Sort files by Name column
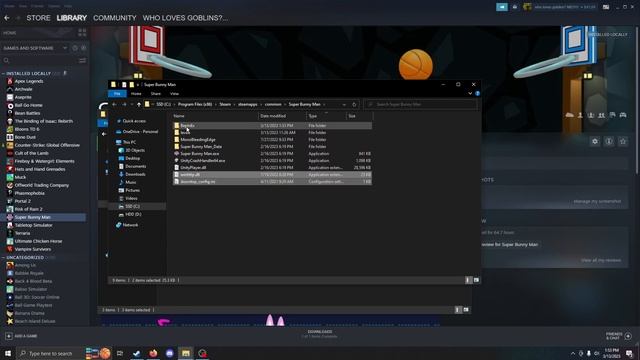 [x=215, y=116]
